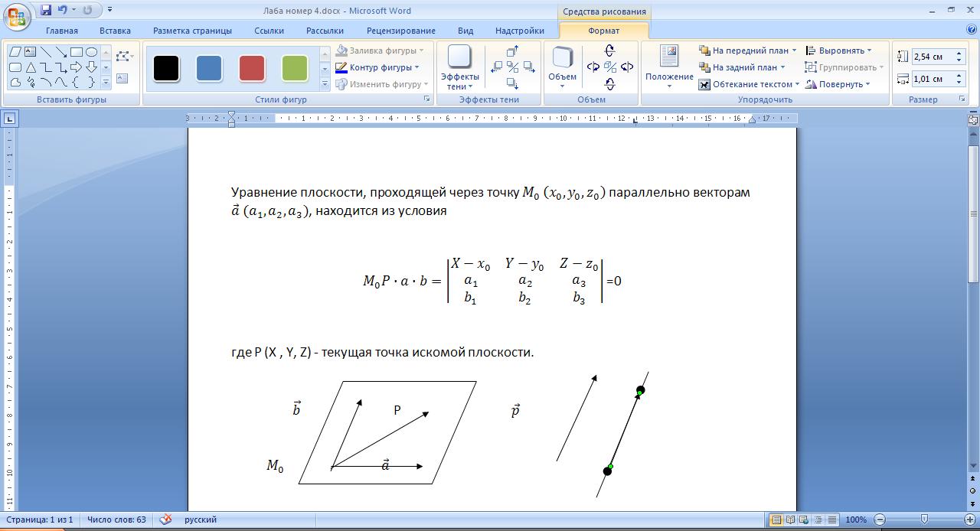The image size is (980, 531).
Task: Open Эффекты тени dropdown
Action: pyautogui.click(x=459, y=68)
